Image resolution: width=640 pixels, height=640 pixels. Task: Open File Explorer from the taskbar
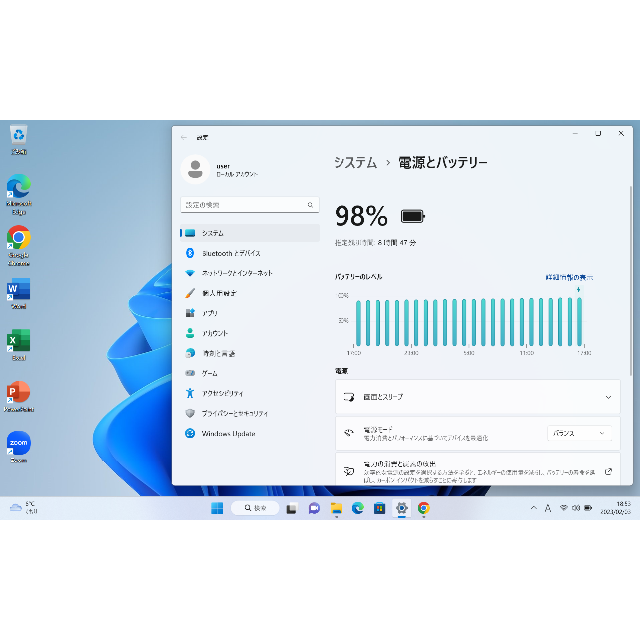click(x=336, y=509)
